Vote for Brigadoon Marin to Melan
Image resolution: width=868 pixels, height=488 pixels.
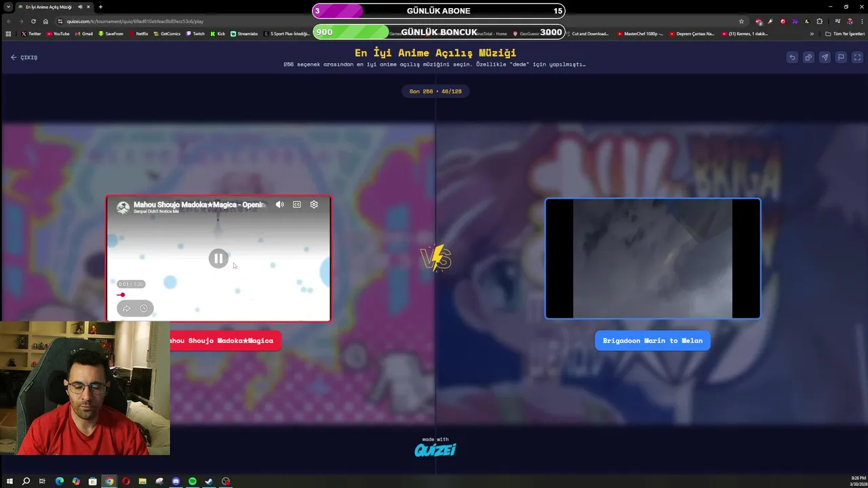point(652,340)
